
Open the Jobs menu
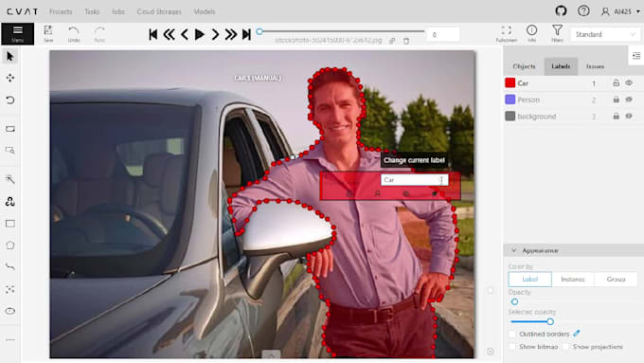pyautogui.click(x=118, y=11)
